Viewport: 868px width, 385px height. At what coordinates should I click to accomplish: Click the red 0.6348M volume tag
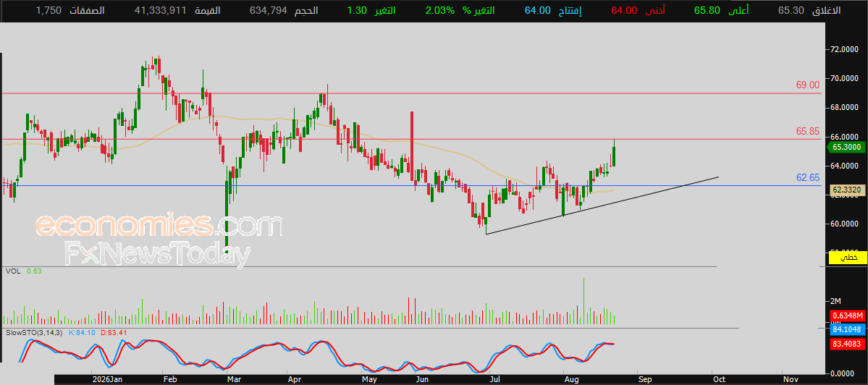(x=848, y=316)
